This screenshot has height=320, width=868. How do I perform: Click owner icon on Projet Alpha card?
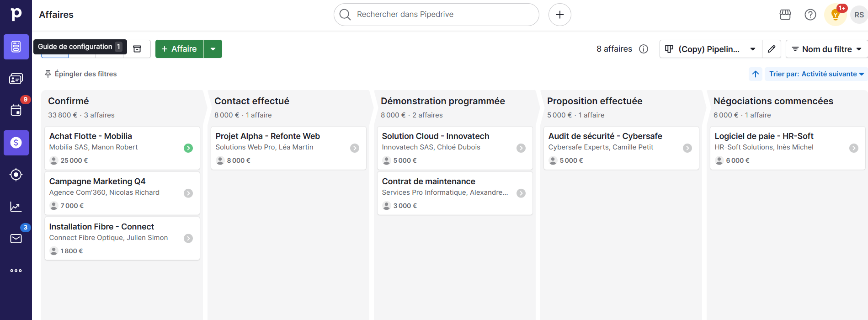click(220, 160)
